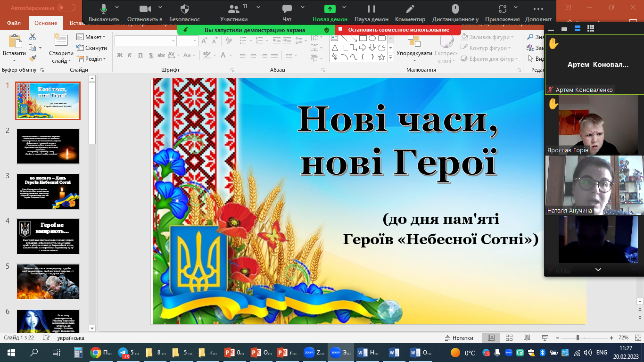Viewport: 644px width, 362px height.
Task: Select slide 3 thumbnail about 20 лютого
Action: click(48, 191)
